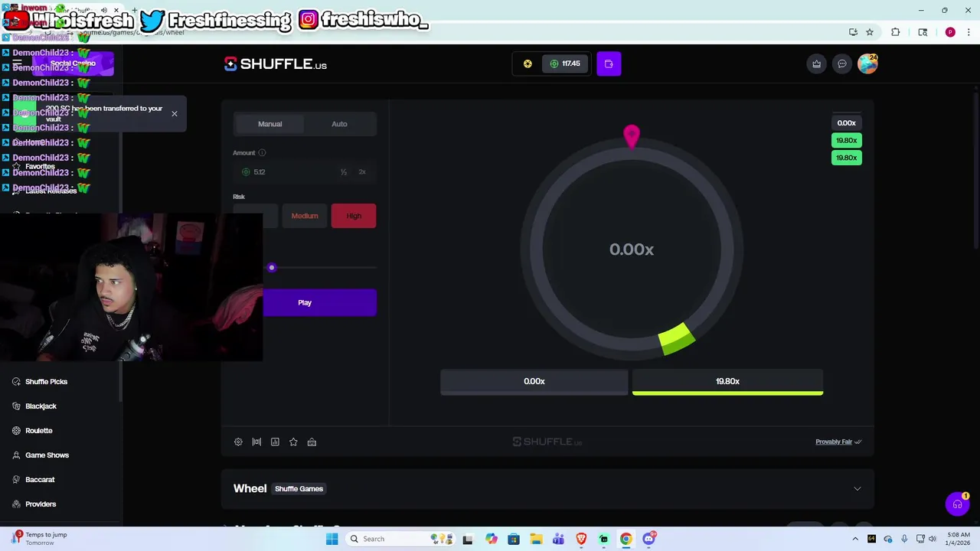This screenshot has width=980, height=551.
Task: Open taskbar clock showing 5:08 AM
Action: tap(958, 539)
